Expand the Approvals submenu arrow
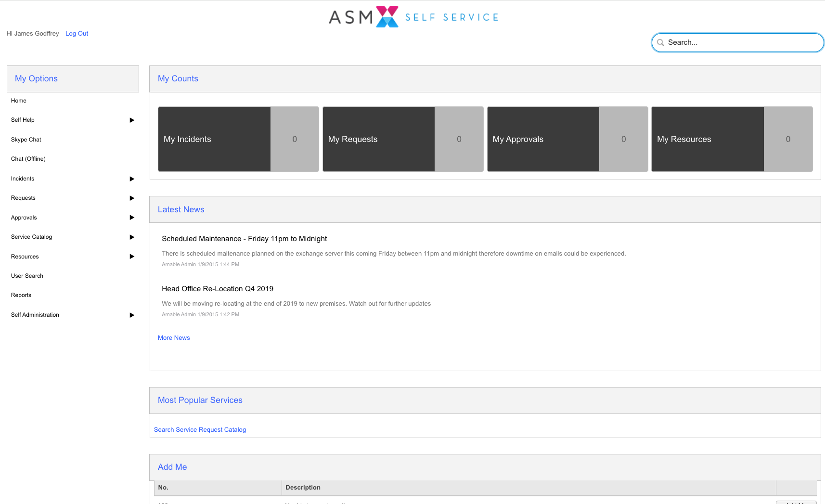Image resolution: width=825 pixels, height=504 pixels. 132,218
